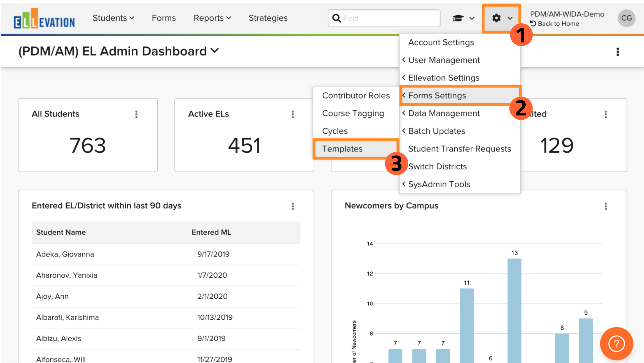644x363 pixels.
Task: Open the CG user avatar
Action: 626,18
